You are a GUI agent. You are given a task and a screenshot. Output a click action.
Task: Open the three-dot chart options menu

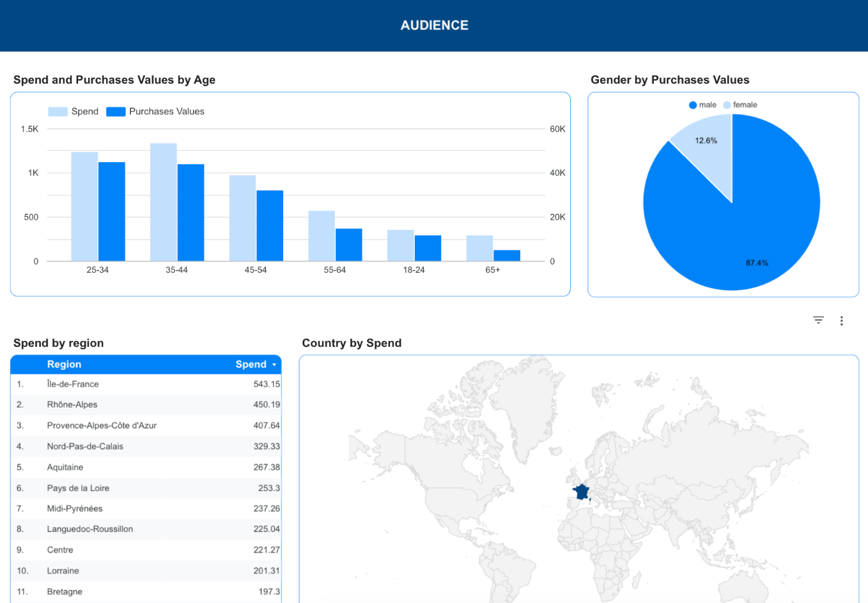842,320
